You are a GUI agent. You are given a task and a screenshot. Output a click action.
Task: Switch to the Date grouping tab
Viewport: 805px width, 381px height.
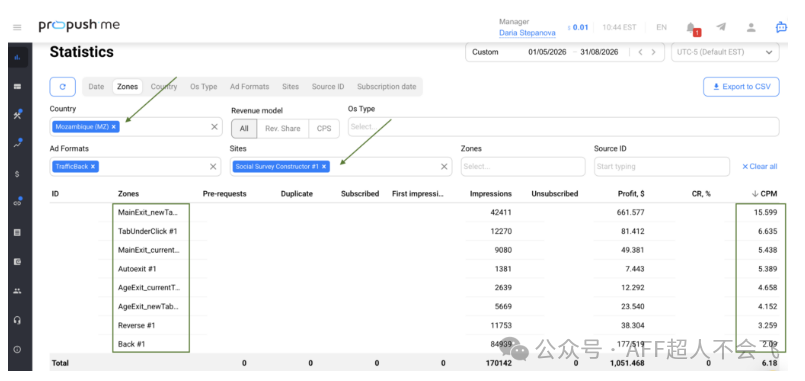(x=96, y=87)
